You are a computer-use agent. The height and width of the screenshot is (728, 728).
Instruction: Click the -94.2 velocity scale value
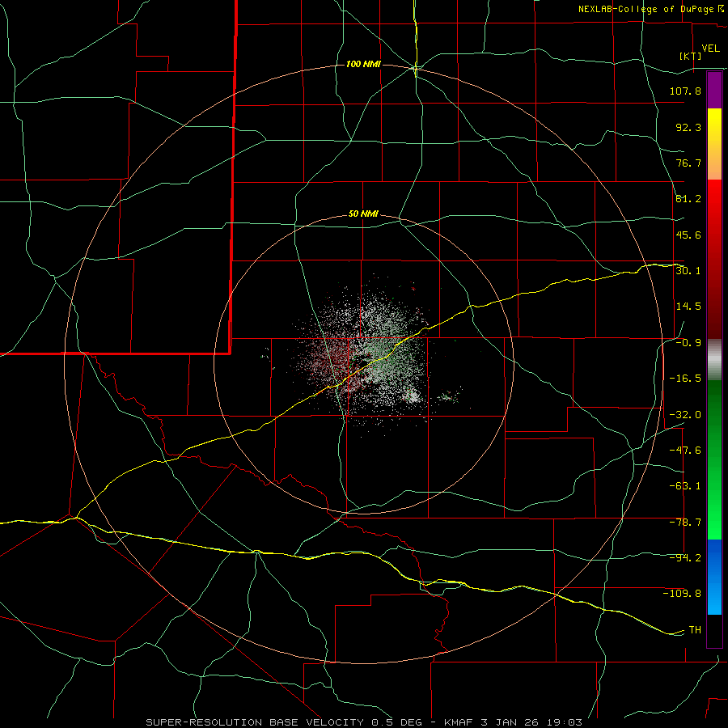coord(685,557)
